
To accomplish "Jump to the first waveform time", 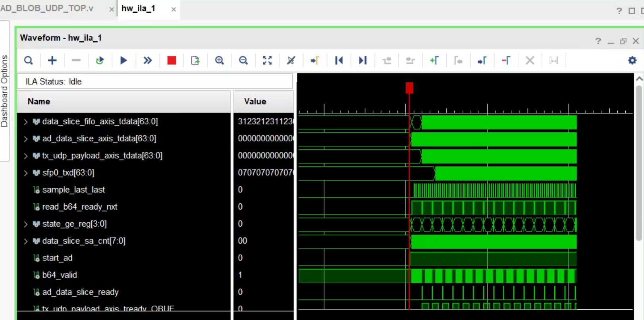I will 339,60.
